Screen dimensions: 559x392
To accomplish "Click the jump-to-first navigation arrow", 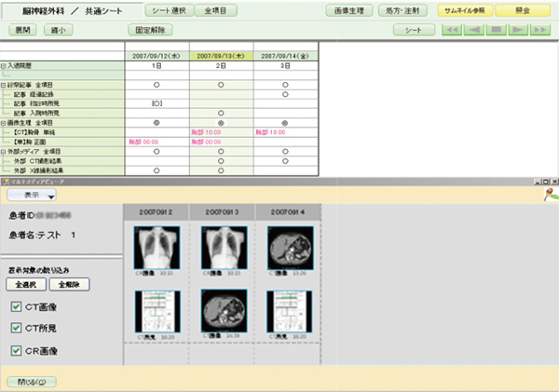I will (x=454, y=30).
